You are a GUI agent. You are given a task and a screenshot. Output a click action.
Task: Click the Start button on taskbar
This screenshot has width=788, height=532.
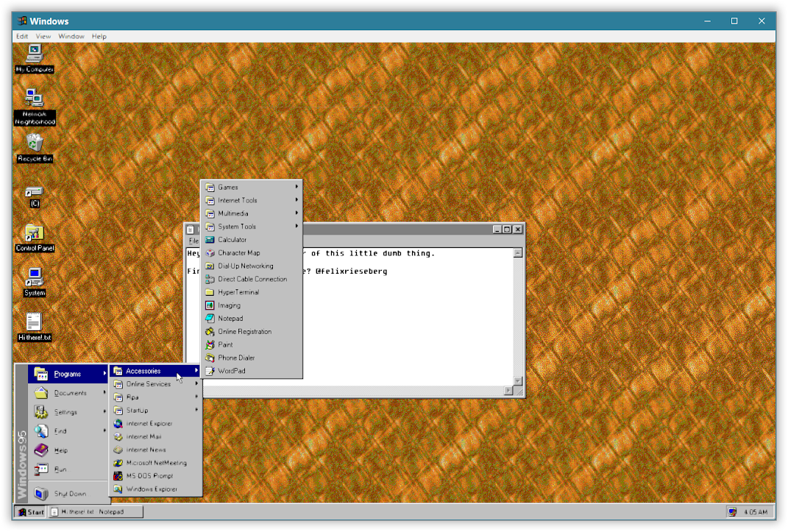[x=31, y=512]
